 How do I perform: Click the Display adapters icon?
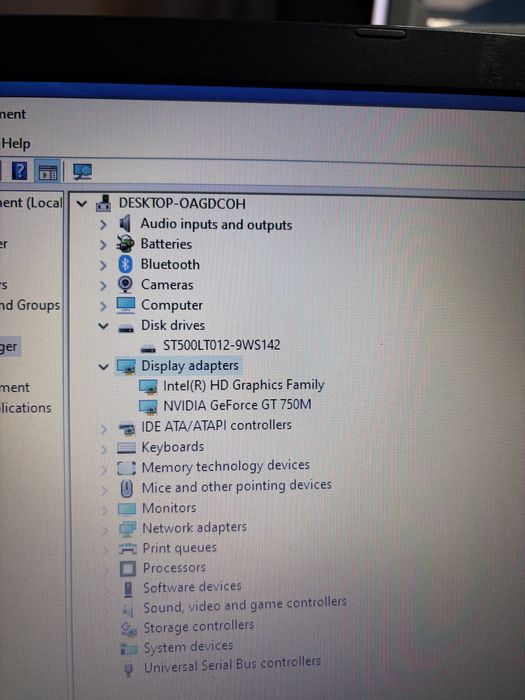click(126, 366)
